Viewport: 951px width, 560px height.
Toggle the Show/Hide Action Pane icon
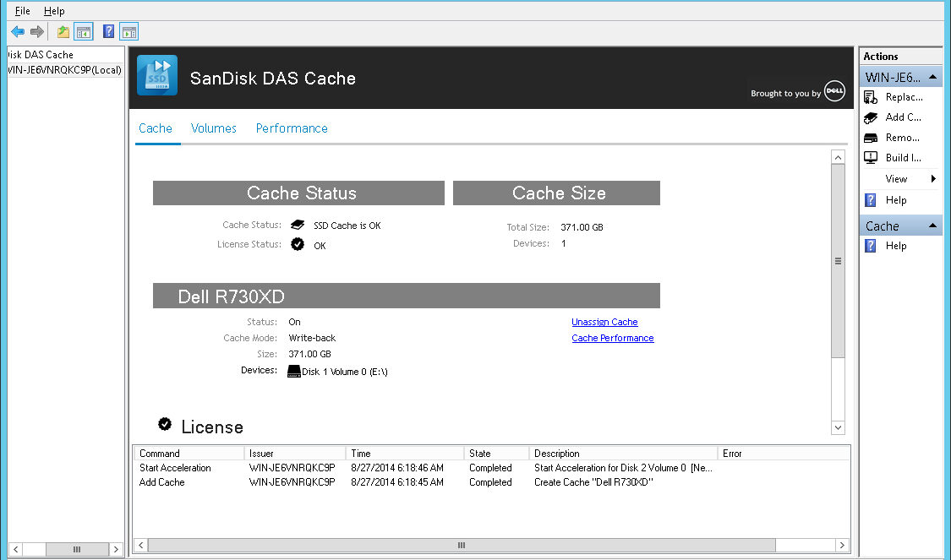[x=129, y=31]
